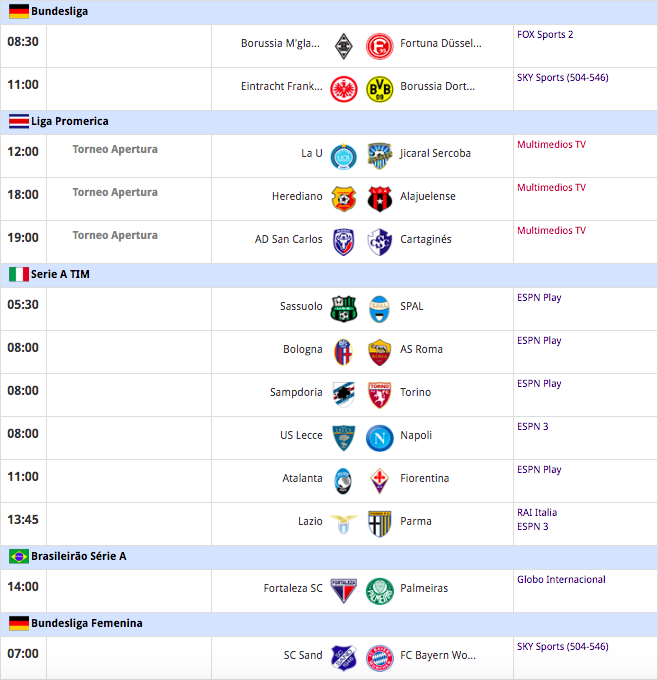This screenshot has width=658, height=680.
Task: Click the Napoli blue N crest
Action: click(380, 438)
